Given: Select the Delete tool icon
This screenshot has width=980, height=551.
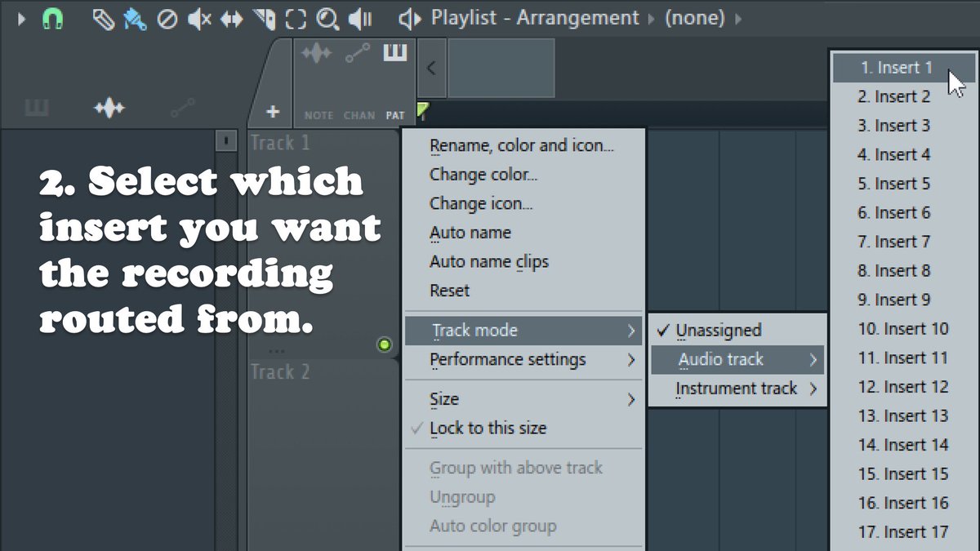Looking at the screenshot, I should [167, 19].
